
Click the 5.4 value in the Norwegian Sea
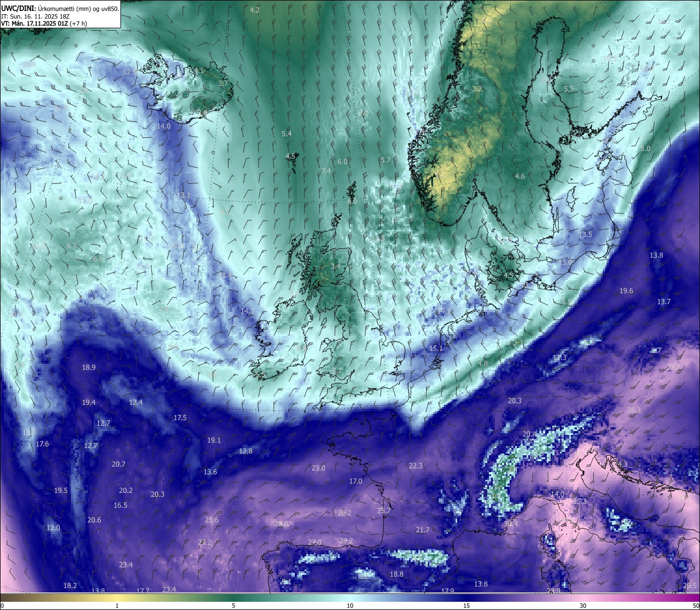click(287, 133)
